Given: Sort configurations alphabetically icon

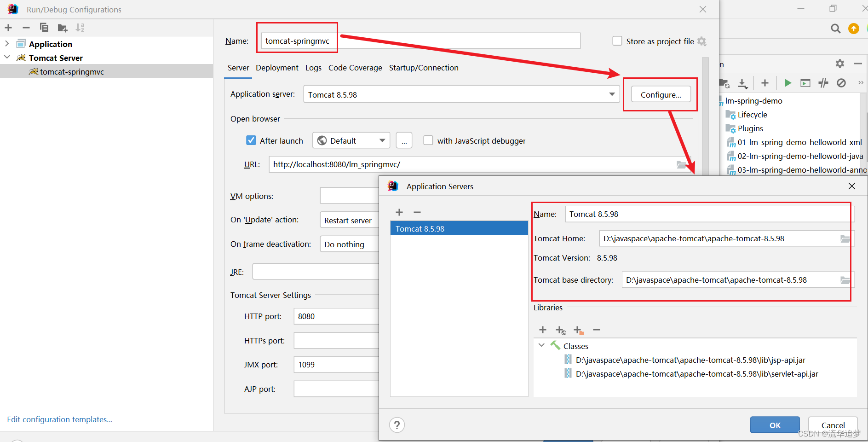Looking at the screenshot, I should 80,28.
